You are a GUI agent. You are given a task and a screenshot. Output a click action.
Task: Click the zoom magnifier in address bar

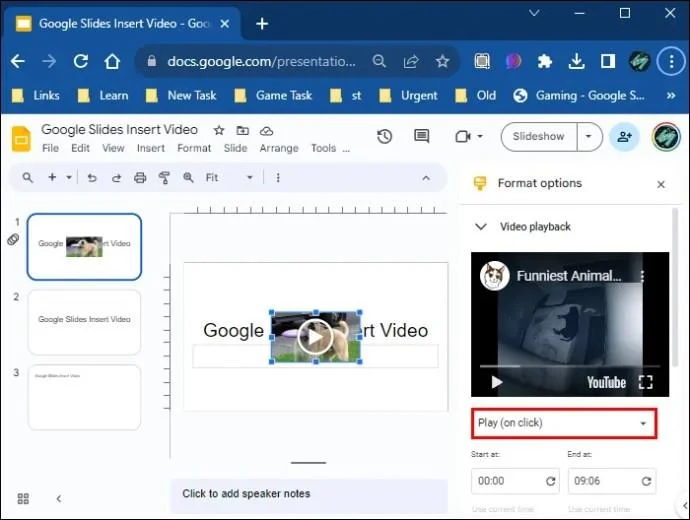(x=379, y=61)
